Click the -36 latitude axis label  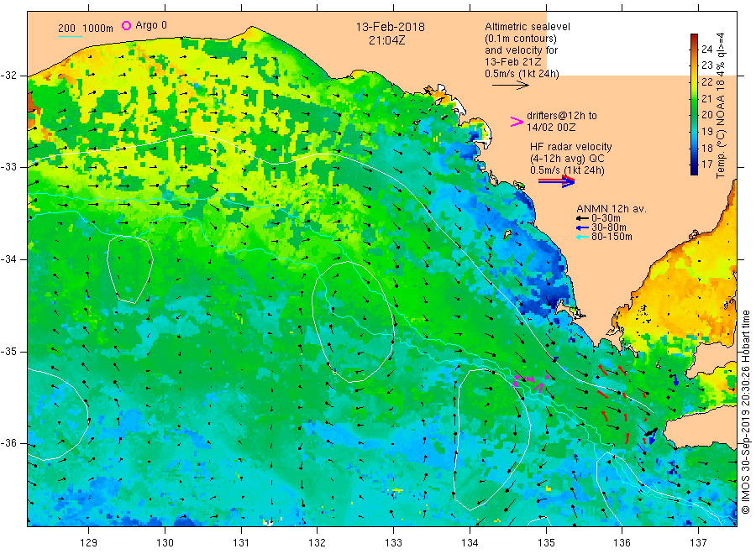coord(8,443)
